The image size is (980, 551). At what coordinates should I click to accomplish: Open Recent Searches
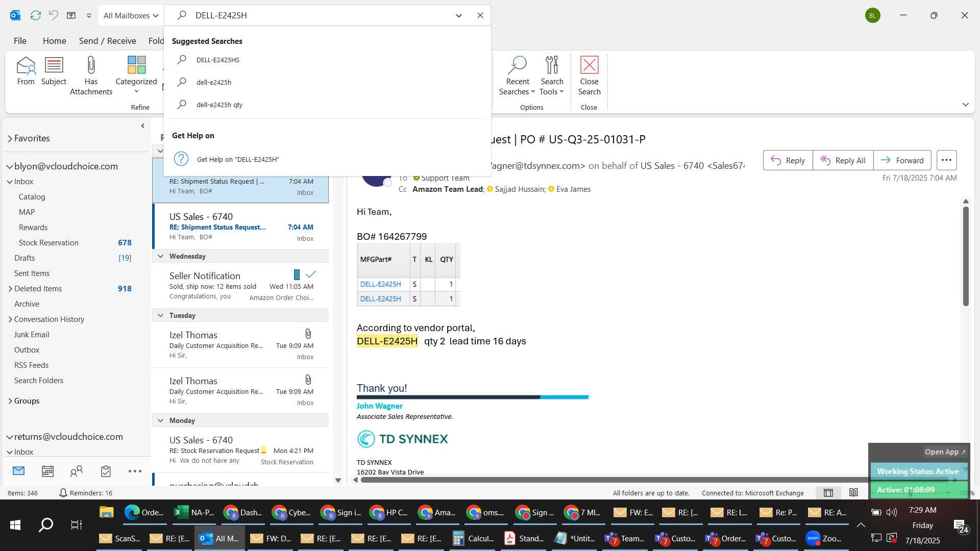pos(517,76)
